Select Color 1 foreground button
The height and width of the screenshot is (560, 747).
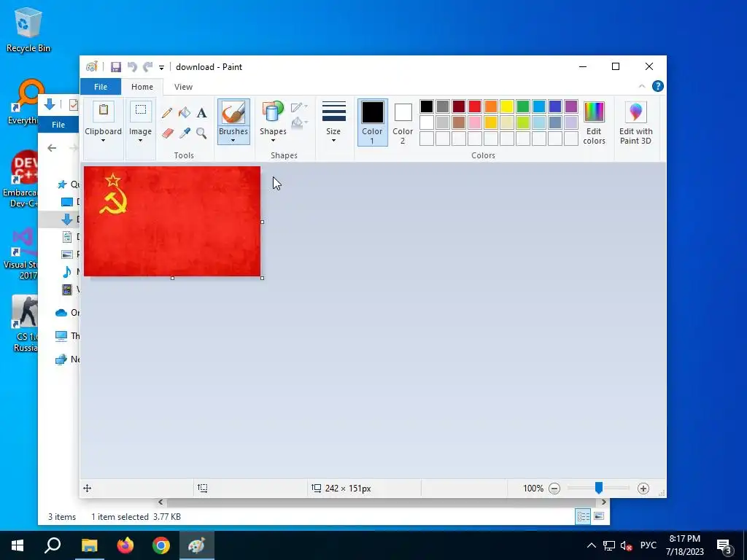(372, 122)
